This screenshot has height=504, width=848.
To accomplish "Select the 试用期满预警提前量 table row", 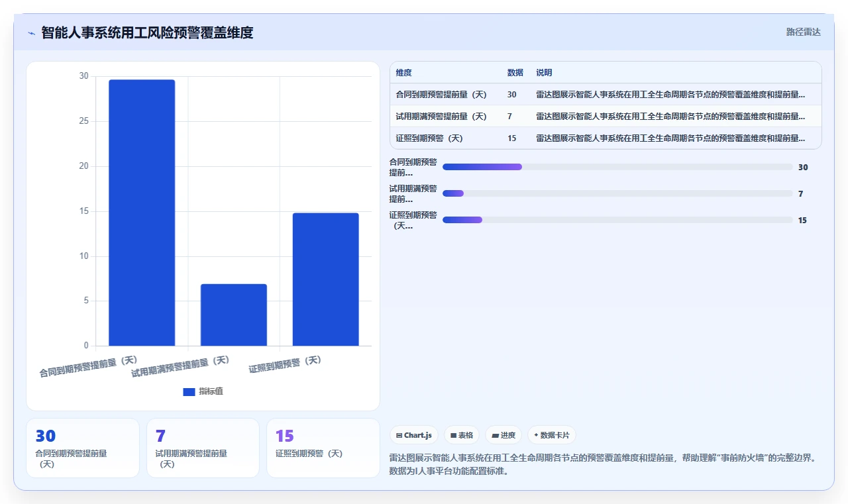I will [606, 117].
